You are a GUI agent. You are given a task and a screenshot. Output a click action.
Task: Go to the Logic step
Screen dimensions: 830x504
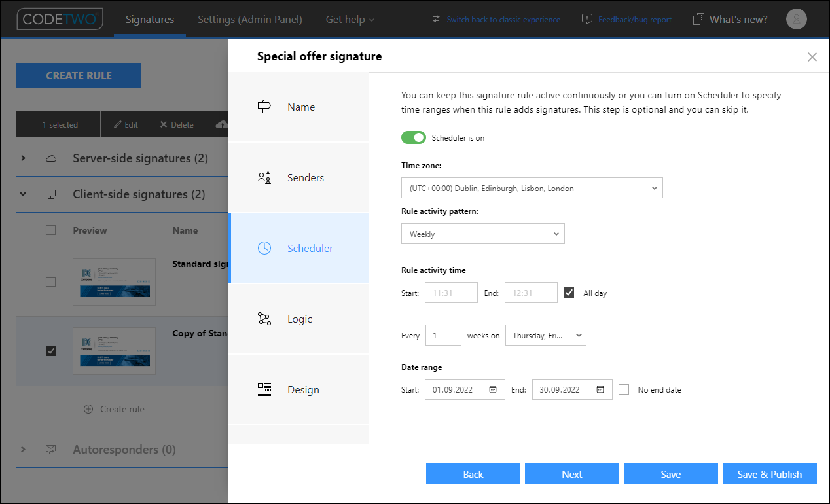(x=298, y=319)
